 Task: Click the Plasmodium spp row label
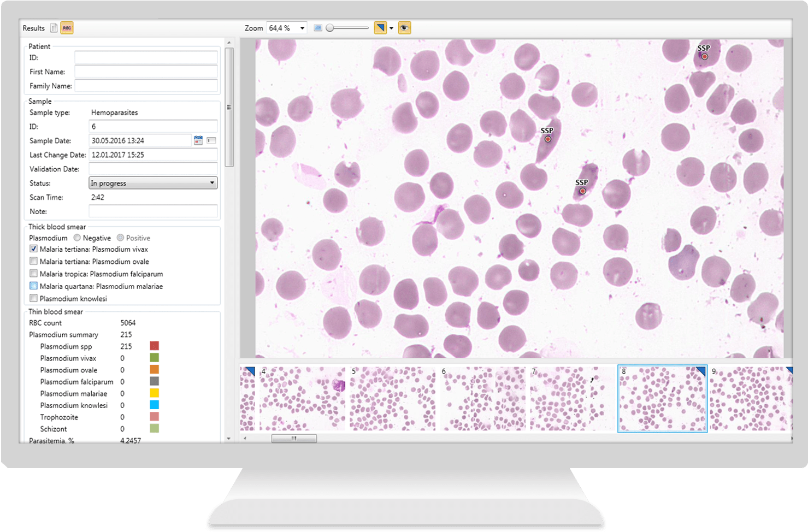66,346
